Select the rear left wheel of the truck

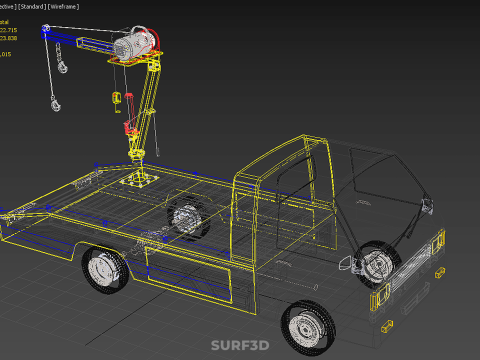tap(105, 270)
